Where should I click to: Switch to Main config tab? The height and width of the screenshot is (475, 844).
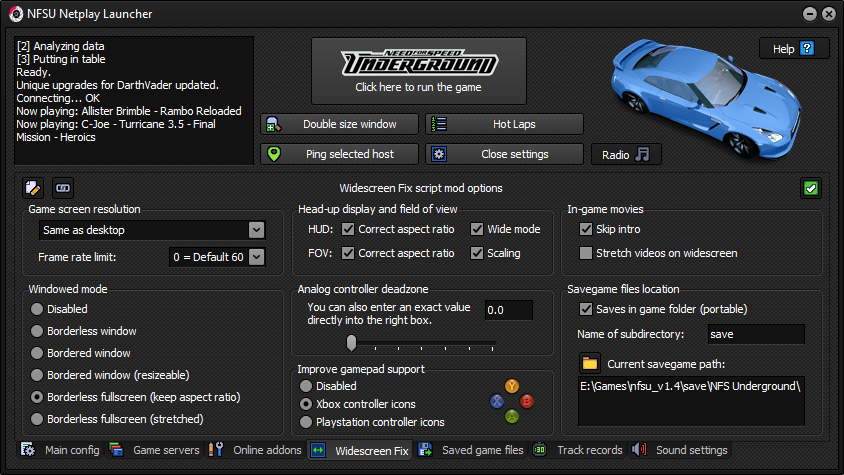pos(60,450)
